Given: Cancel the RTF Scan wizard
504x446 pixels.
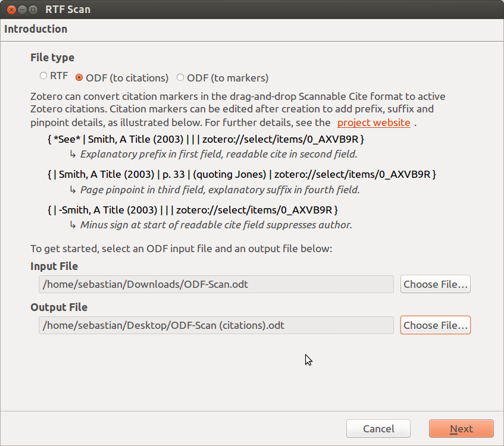Looking at the screenshot, I should 378,429.
